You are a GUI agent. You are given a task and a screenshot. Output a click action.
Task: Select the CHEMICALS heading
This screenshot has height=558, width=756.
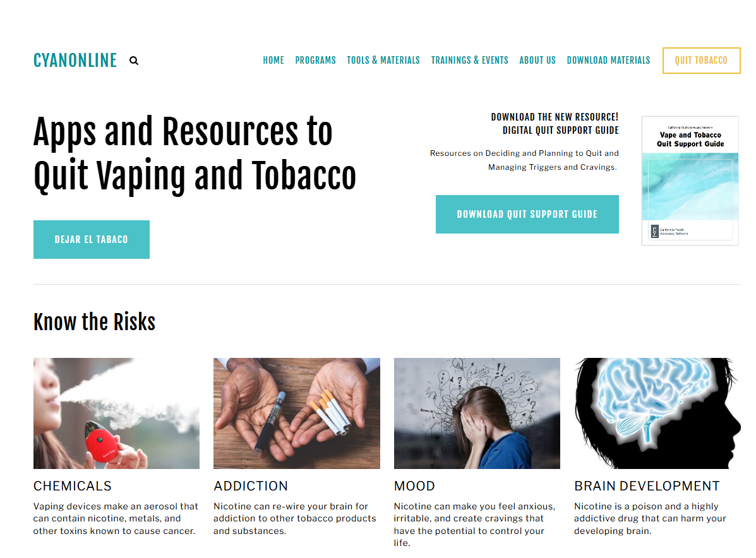coord(73,485)
